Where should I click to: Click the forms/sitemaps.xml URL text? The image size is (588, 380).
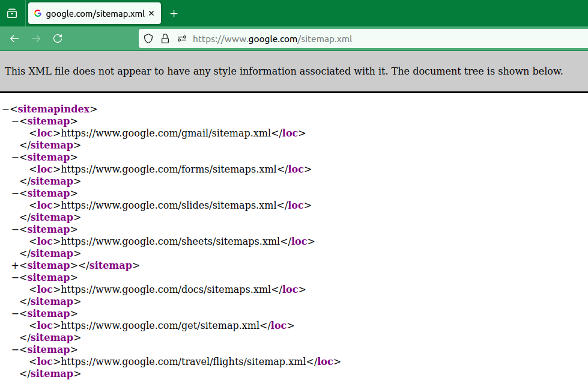point(169,170)
